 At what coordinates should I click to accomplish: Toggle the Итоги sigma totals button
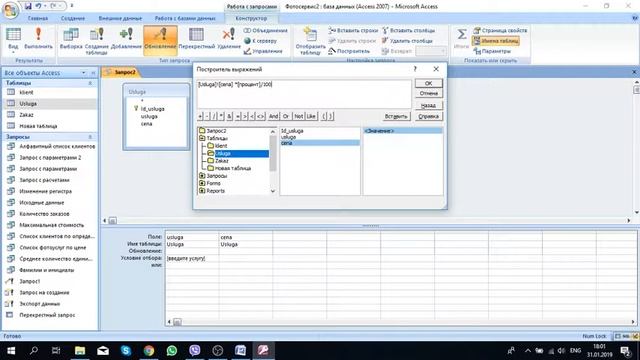tap(461, 39)
